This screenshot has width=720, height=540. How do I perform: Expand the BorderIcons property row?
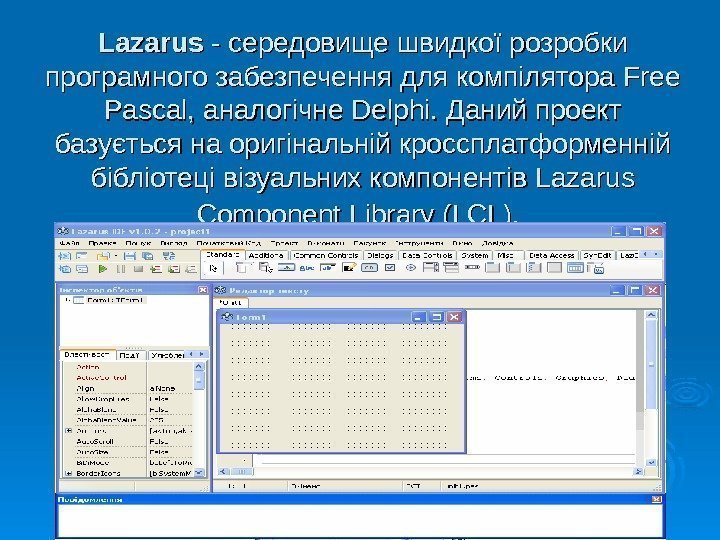[x=68, y=473]
